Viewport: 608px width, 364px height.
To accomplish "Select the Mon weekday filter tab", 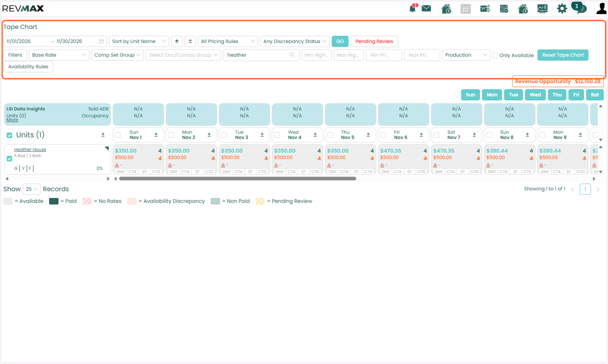I will pyautogui.click(x=492, y=95).
